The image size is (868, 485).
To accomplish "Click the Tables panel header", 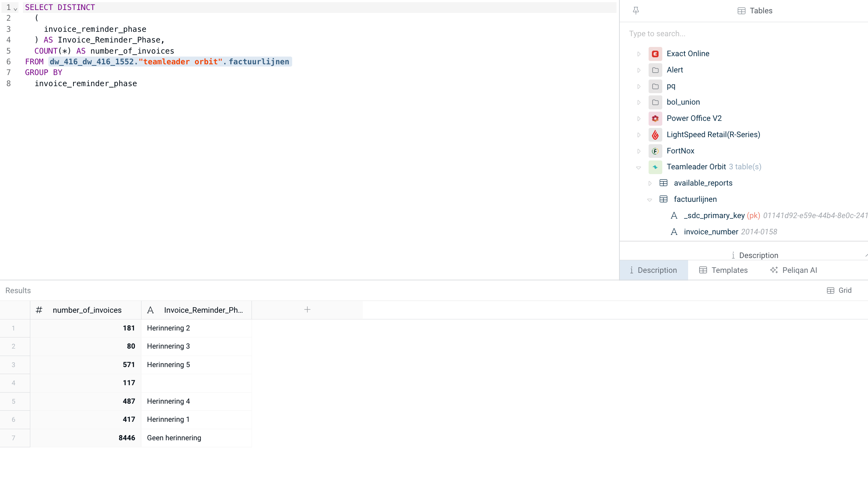I will point(755,11).
